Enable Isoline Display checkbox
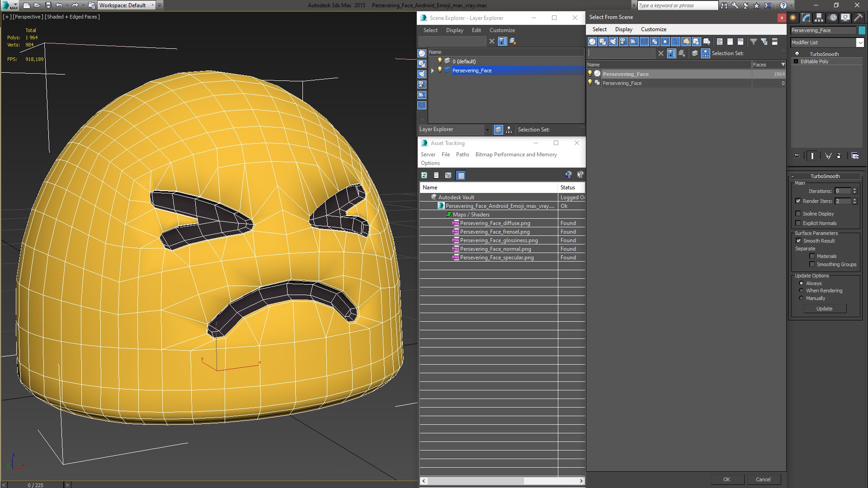 click(798, 214)
